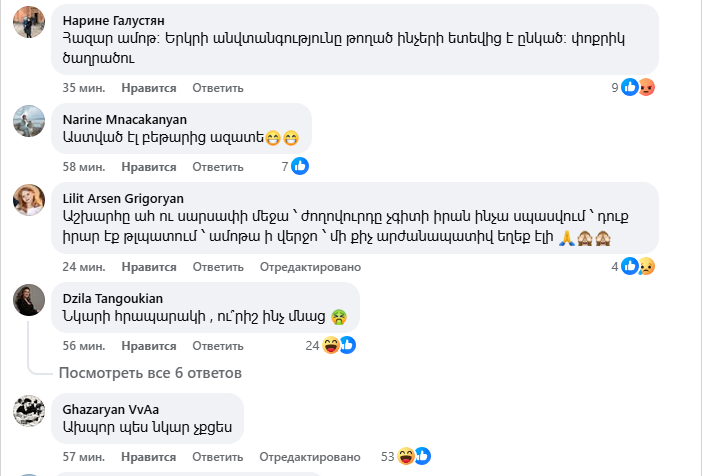702x476 pixels.
Task: Click Ghazaryan VvAa's profile picture
Action: (28, 409)
